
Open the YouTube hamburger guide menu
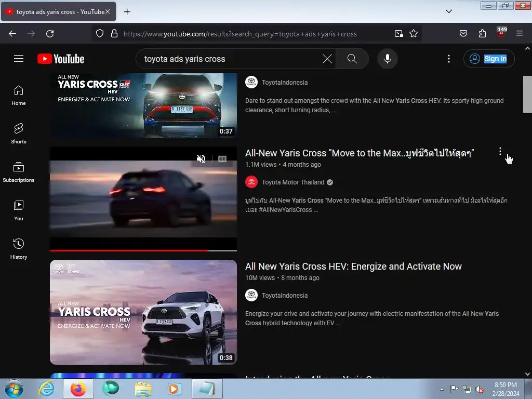[19, 59]
